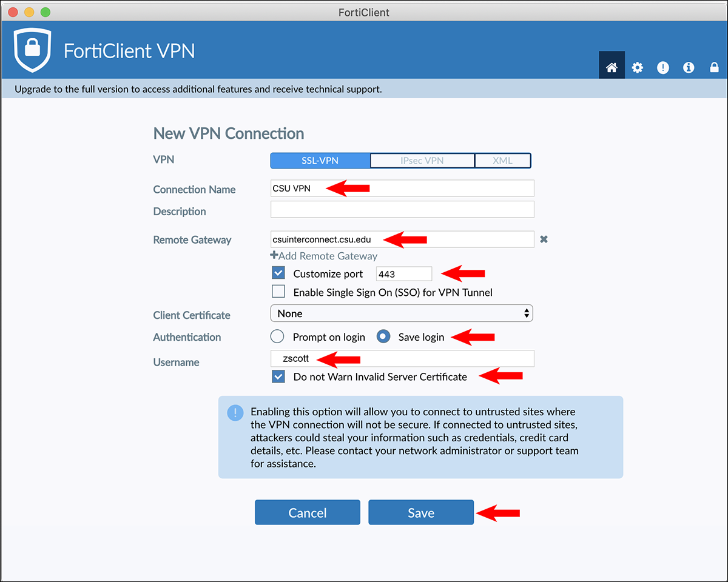Switch to the IPsec VPN tab

pyautogui.click(x=422, y=161)
